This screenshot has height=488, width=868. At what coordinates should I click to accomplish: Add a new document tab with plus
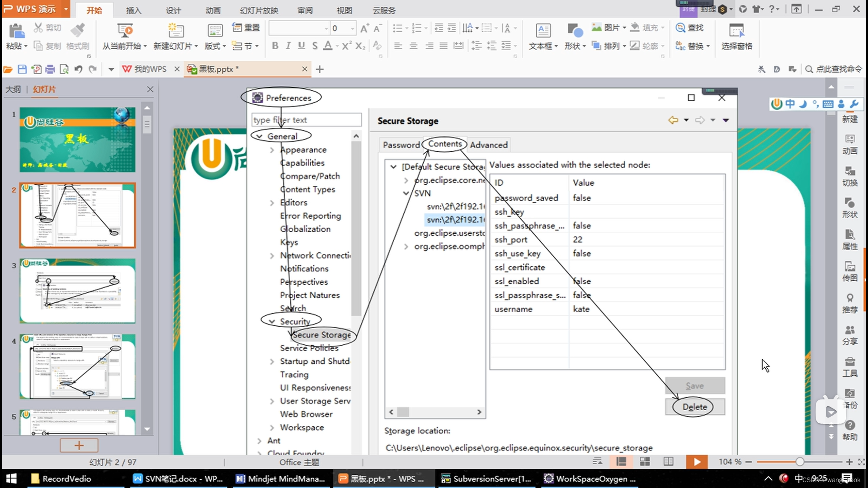[320, 69]
